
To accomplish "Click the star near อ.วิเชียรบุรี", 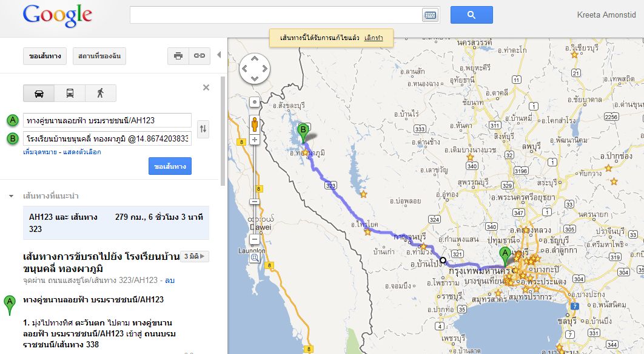I will [575, 55].
